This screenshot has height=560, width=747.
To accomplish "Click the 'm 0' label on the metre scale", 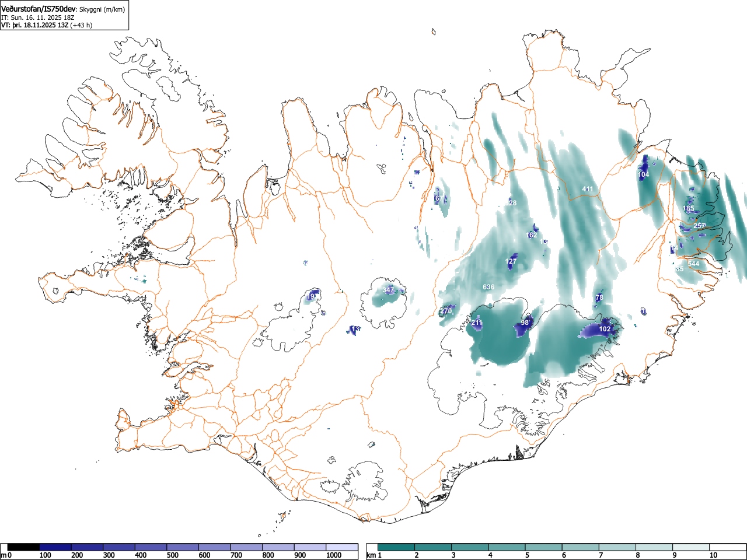I will [x=7, y=555].
